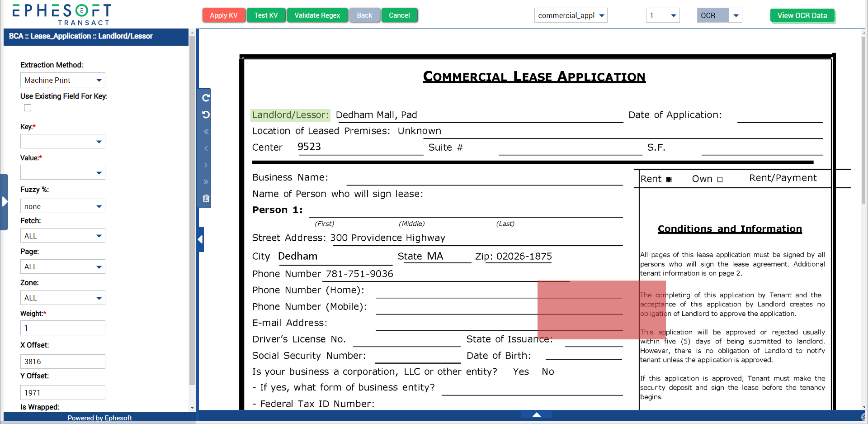Open the Fuzzy % dropdown
This screenshot has width=868, height=424.
coord(63,206)
